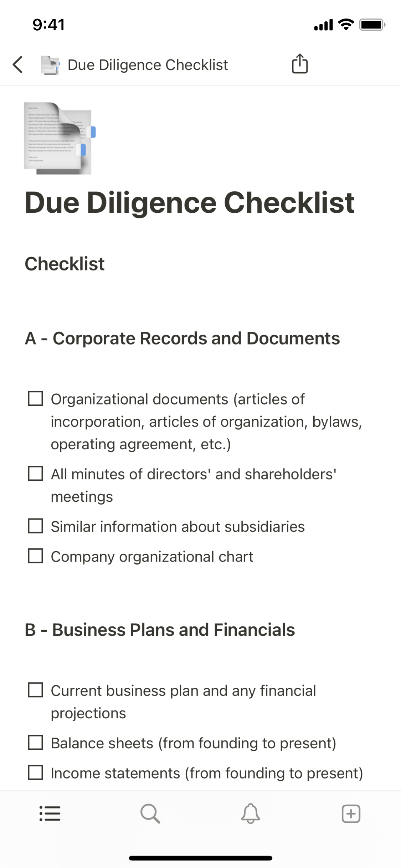Tap the large document page icon
Screen dimensions: 401x868
(60, 138)
